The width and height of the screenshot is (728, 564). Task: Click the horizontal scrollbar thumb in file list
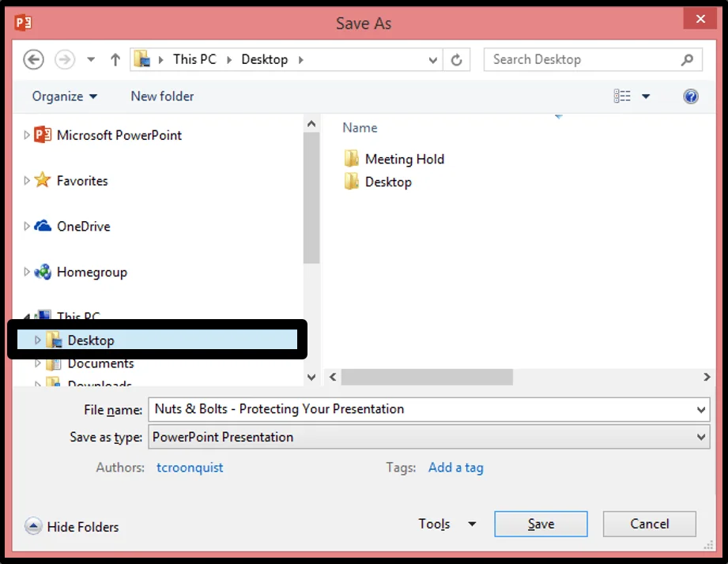pos(427,377)
